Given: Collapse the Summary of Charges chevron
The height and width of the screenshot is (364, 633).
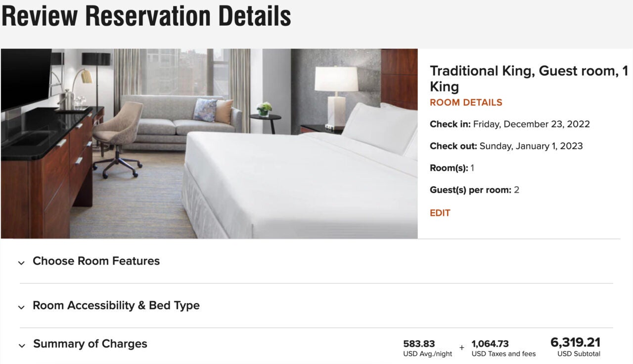Looking at the screenshot, I should pyautogui.click(x=21, y=346).
